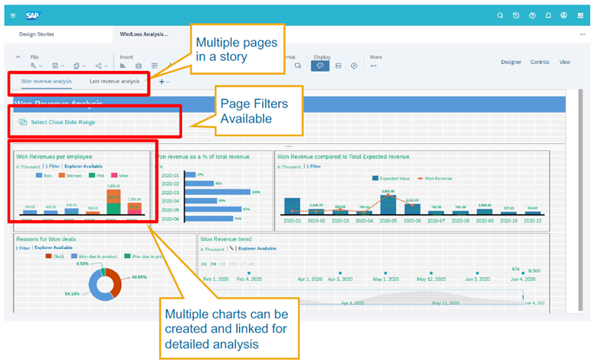Open Explorer Available in Reasons for Won deals

click(53, 247)
